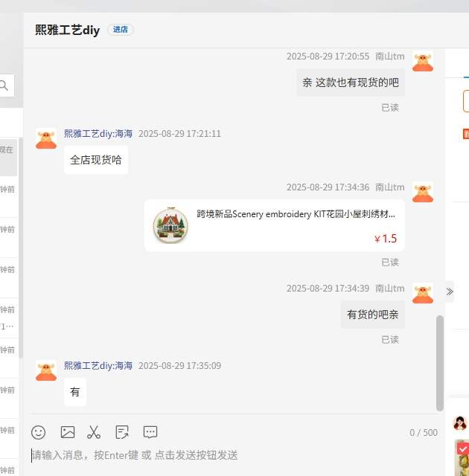Open the emoji picker in chat toolbar
The height and width of the screenshot is (476, 469).
39,432
